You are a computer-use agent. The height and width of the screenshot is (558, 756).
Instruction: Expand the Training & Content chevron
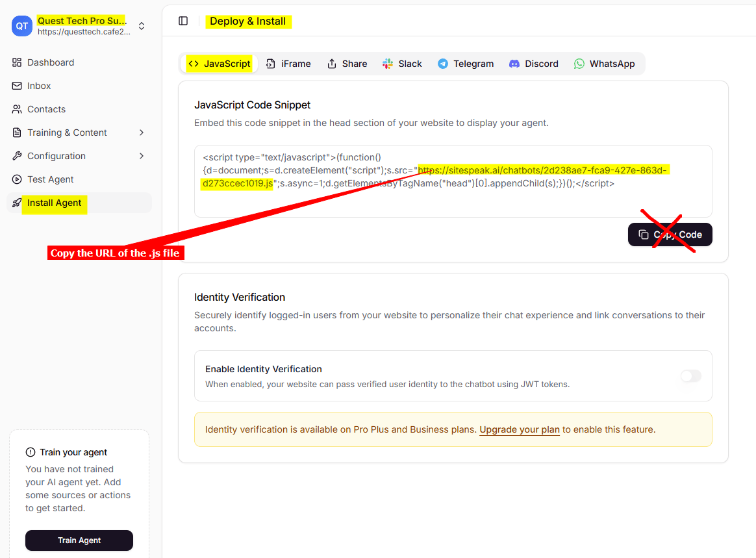142,133
